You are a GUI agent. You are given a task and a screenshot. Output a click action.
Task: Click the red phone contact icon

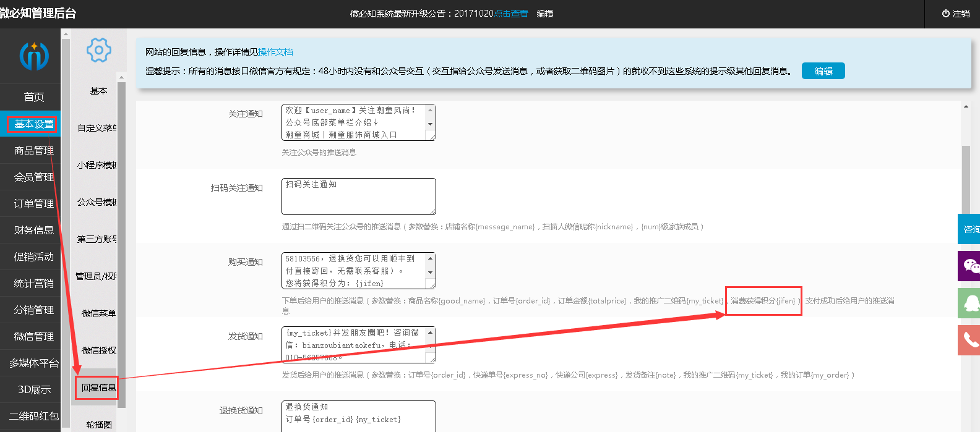[969, 340]
